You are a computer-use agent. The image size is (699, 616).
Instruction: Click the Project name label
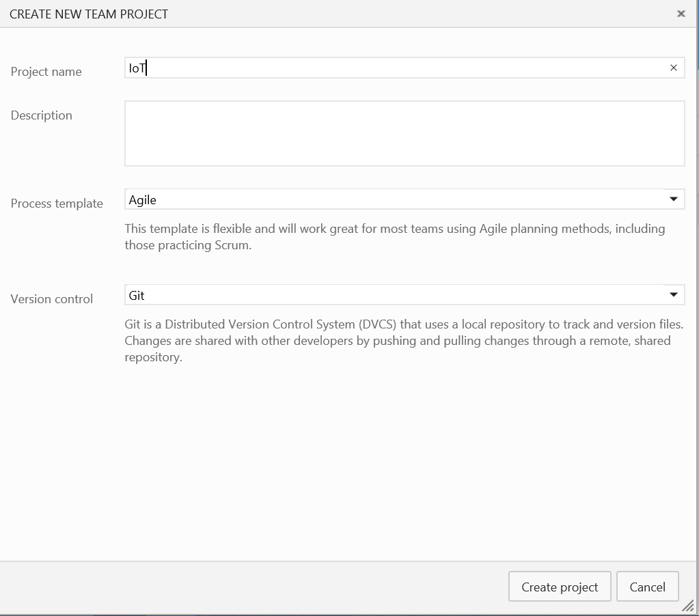click(46, 72)
